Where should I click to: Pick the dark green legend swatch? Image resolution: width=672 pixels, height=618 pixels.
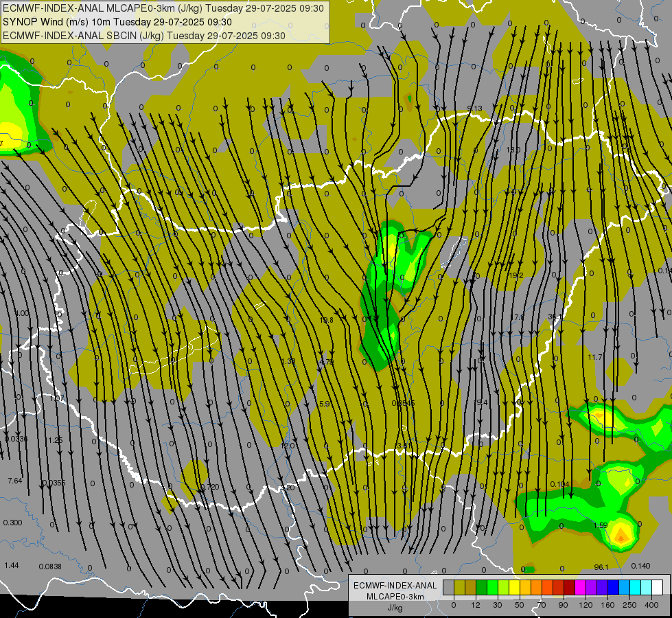pyautogui.click(x=481, y=588)
